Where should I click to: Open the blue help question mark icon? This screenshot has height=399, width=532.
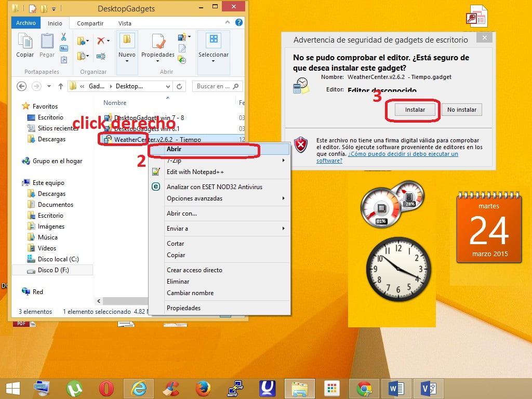point(239,23)
